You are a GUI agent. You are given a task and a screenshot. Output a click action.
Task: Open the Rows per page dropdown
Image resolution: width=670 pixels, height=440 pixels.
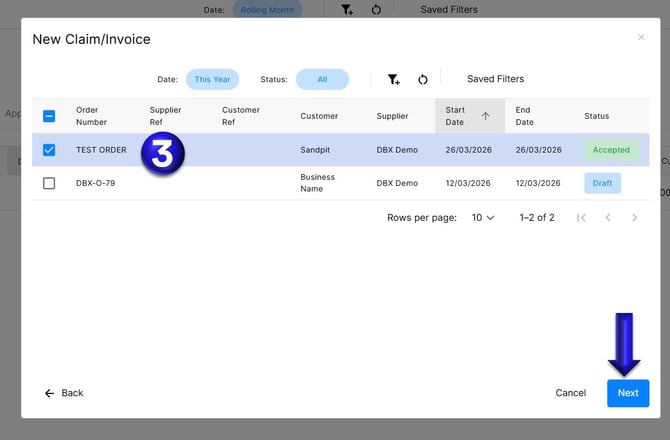(x=483, y=217)
